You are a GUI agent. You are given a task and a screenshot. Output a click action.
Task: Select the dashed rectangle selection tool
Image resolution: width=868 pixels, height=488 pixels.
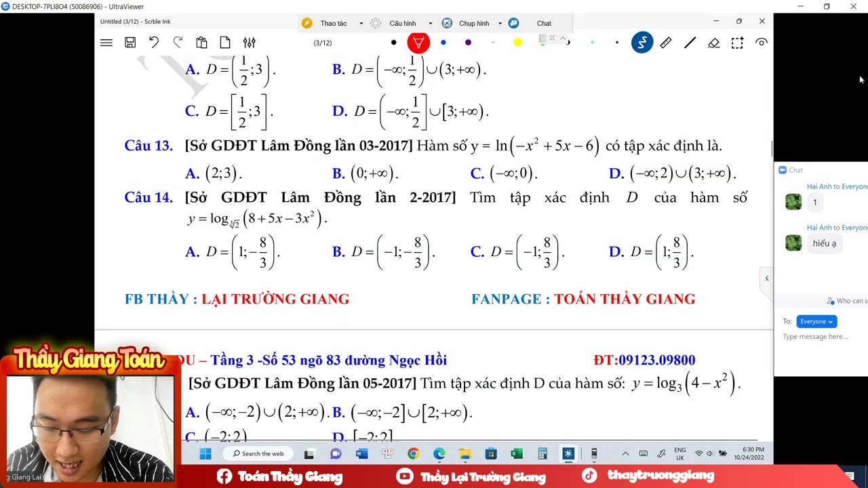[737, 43]
